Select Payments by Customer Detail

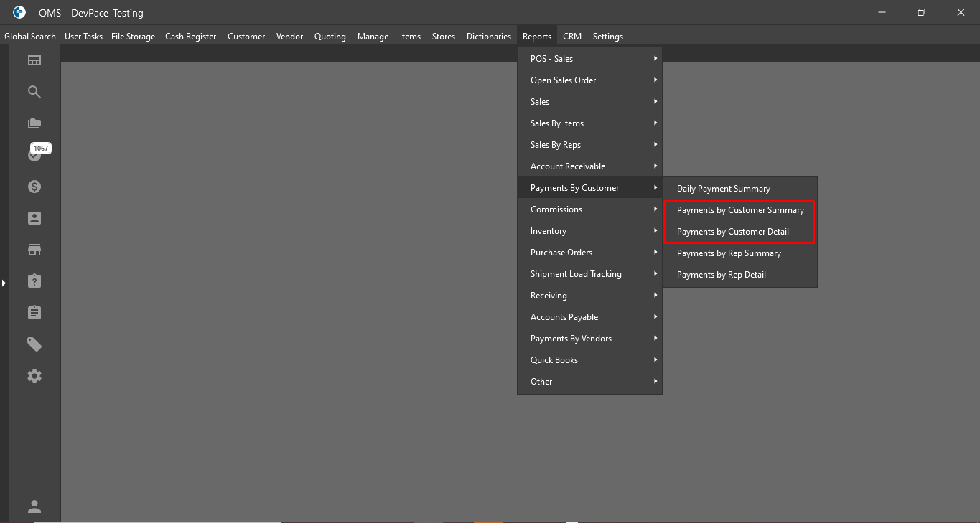pyautogui.click(x=732, y=232)
